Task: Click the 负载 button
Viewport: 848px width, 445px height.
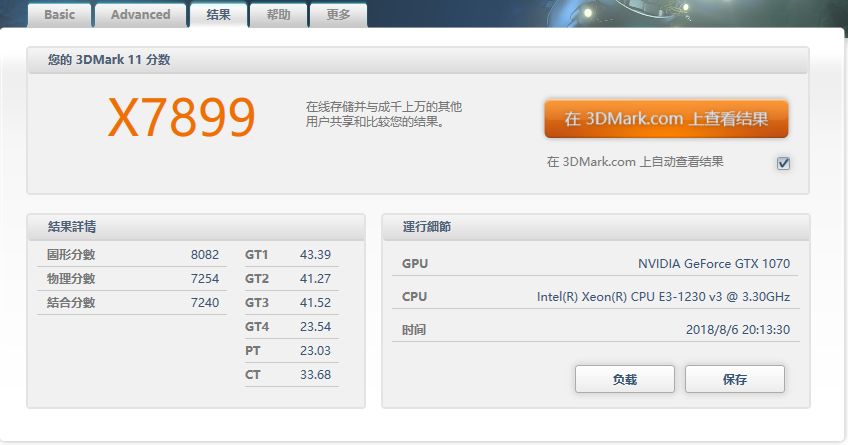Action: (x=625, y=379)
